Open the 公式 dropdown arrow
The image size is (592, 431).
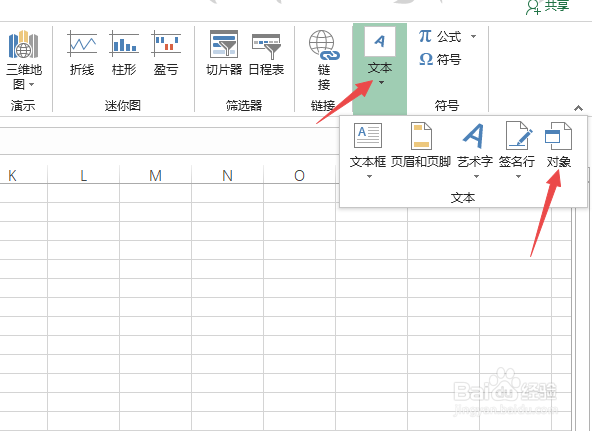click(x=473, y=37)
